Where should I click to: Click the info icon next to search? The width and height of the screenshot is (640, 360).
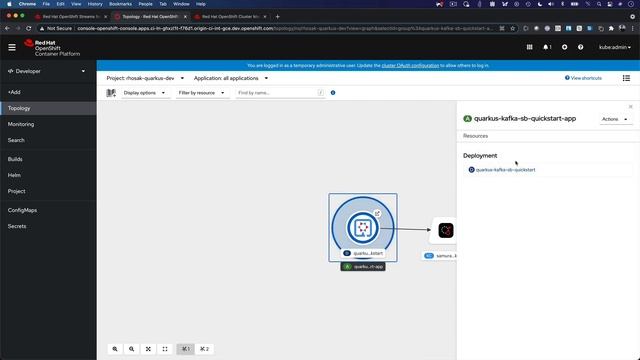(333, 93)
